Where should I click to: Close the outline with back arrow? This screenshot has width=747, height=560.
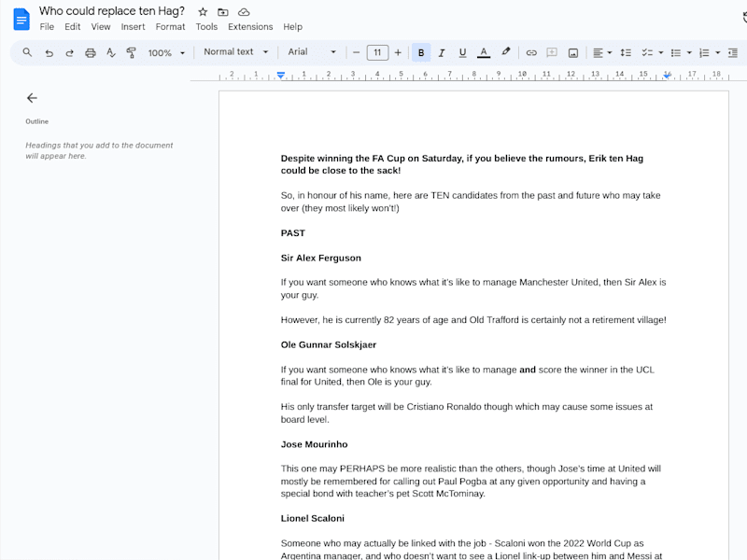pyautogui.click(x=32, y=98)
